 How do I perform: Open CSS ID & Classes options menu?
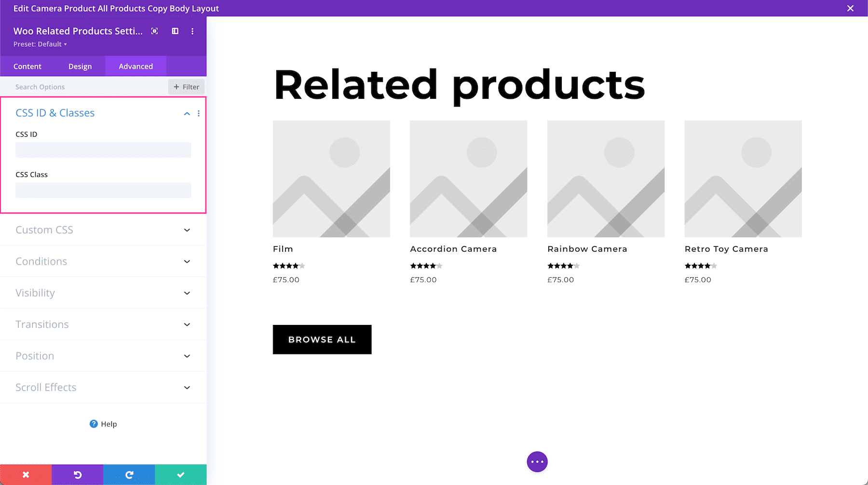(199, 113)
